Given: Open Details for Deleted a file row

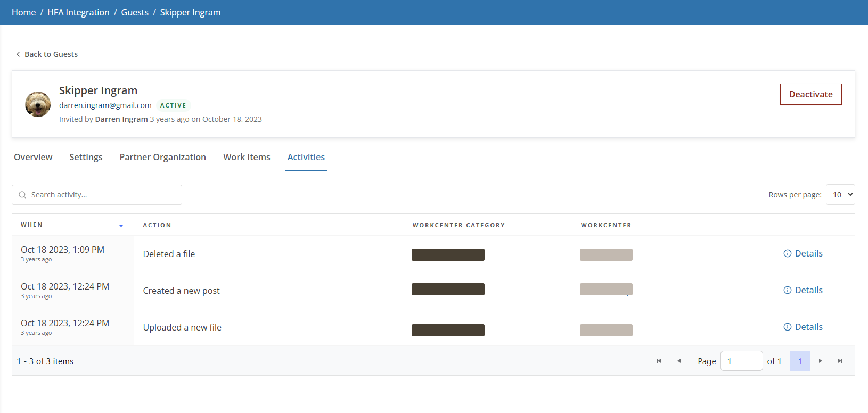Looking at the screenshot, I should [803, 253].
